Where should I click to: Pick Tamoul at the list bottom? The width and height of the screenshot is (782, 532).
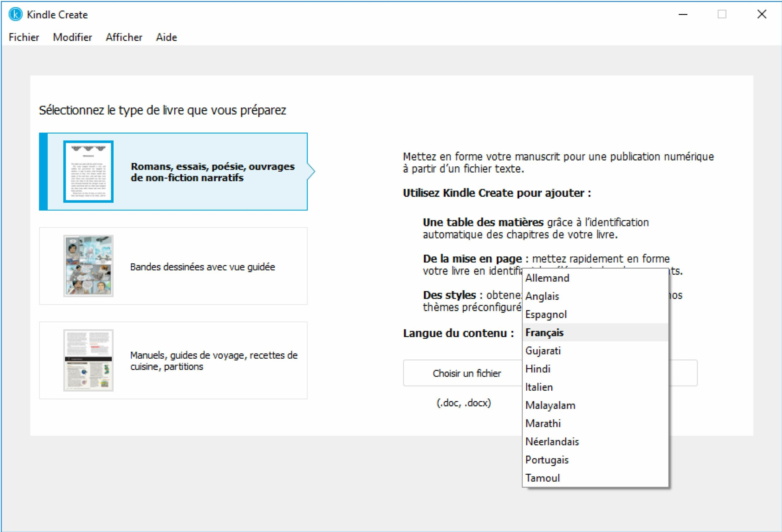click(x=543, y=478)
